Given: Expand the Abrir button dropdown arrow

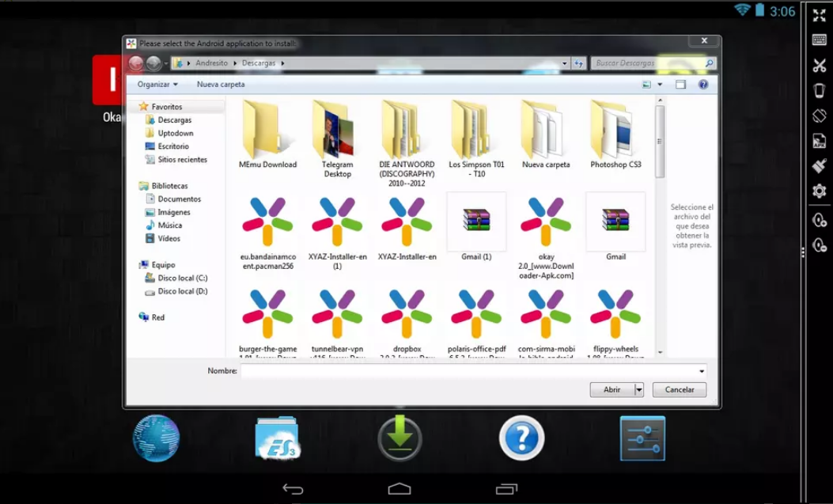Looking at the screenshot, I should pyautogui.click(x=639, y=389).
